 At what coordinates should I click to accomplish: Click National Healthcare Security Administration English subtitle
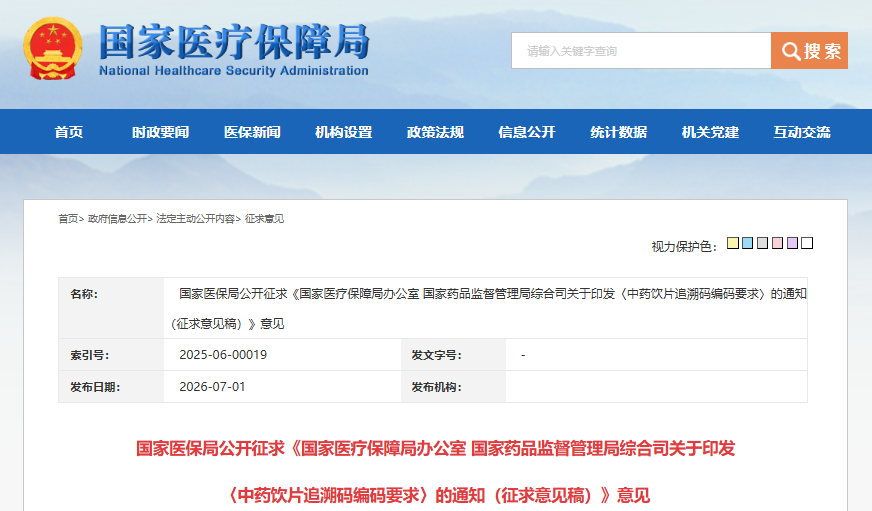point(234,71)
